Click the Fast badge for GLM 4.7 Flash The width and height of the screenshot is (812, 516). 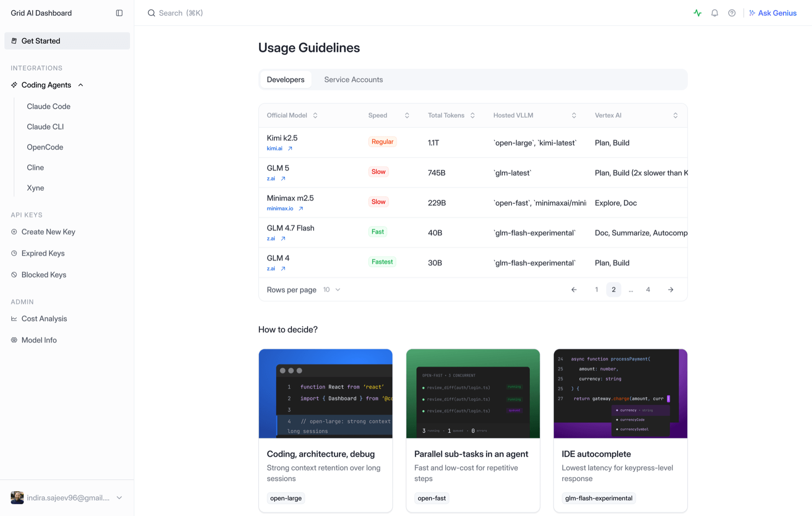(377, 232)
